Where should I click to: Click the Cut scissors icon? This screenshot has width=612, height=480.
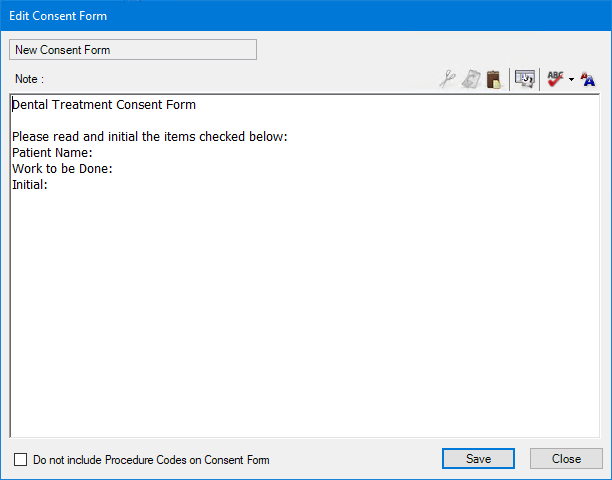pyautogui.click(x=448, y=80)
